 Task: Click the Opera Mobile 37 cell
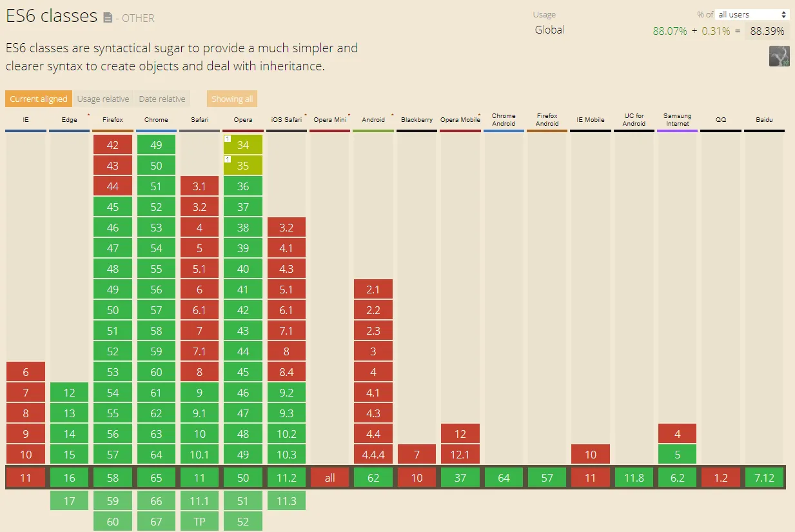coord(460,478)
